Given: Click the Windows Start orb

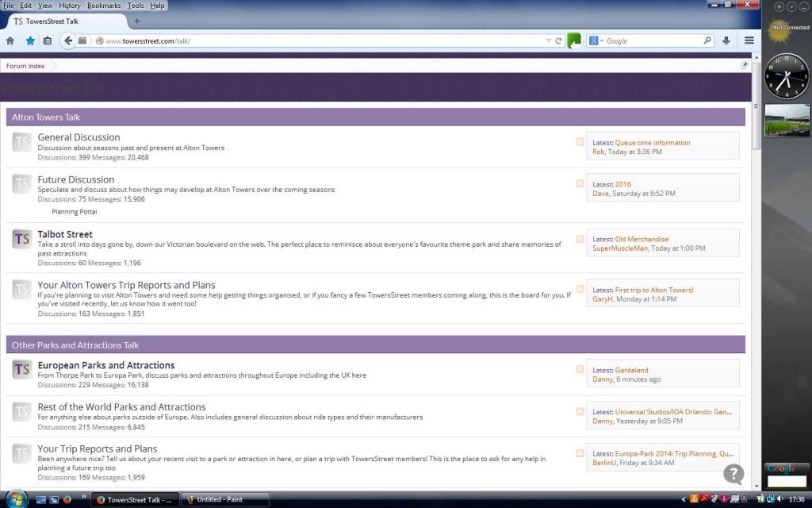Looking at the screenshot, I should (16, 498).
